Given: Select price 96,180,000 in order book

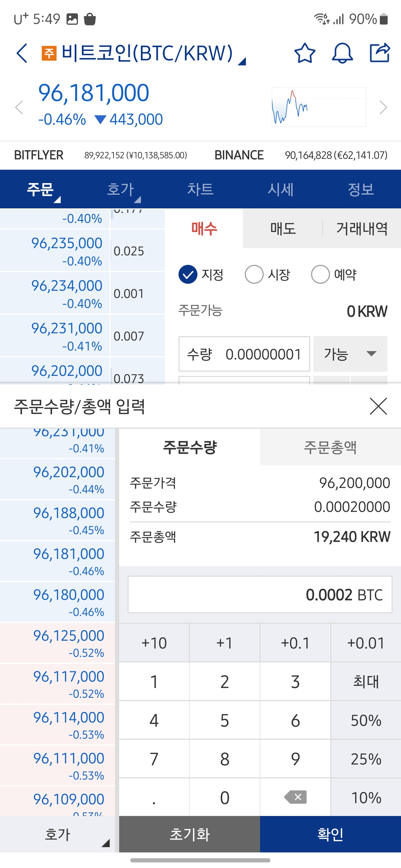Looking at the screenshot, I should pos(57,602).
